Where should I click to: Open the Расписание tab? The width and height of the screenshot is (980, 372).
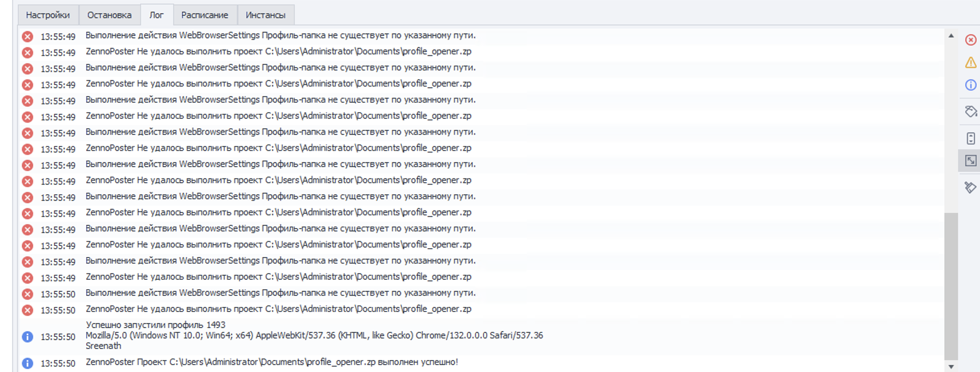click(205, 15)
